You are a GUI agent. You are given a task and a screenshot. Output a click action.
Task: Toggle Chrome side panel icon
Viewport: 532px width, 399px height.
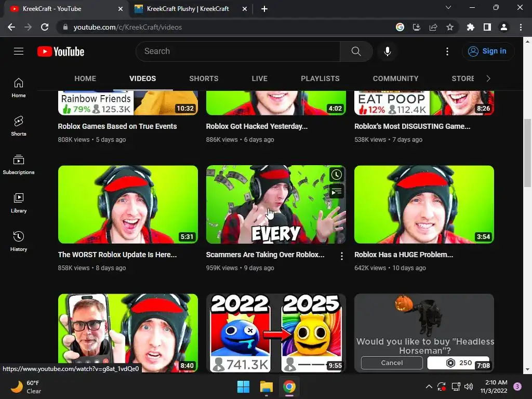[487, 27]
